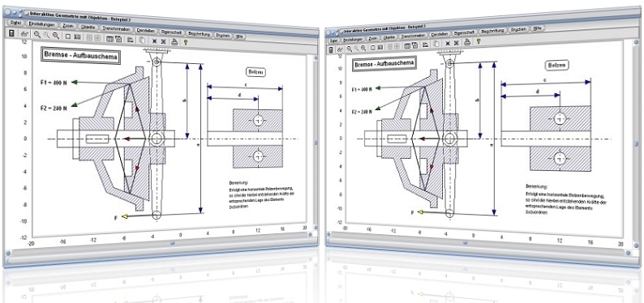
Task: Click the table layout icon in the left window toolbar
Action: (x=109, y=39)
